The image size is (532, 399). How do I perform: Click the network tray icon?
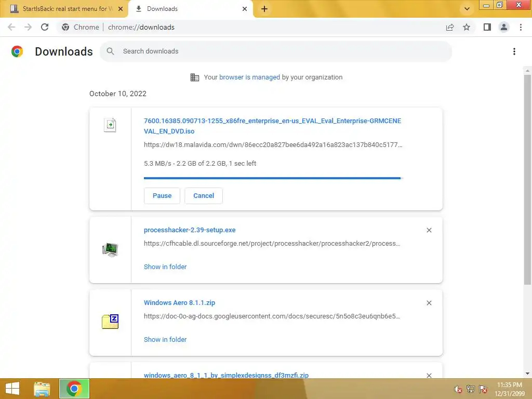[x=471, y=389]
